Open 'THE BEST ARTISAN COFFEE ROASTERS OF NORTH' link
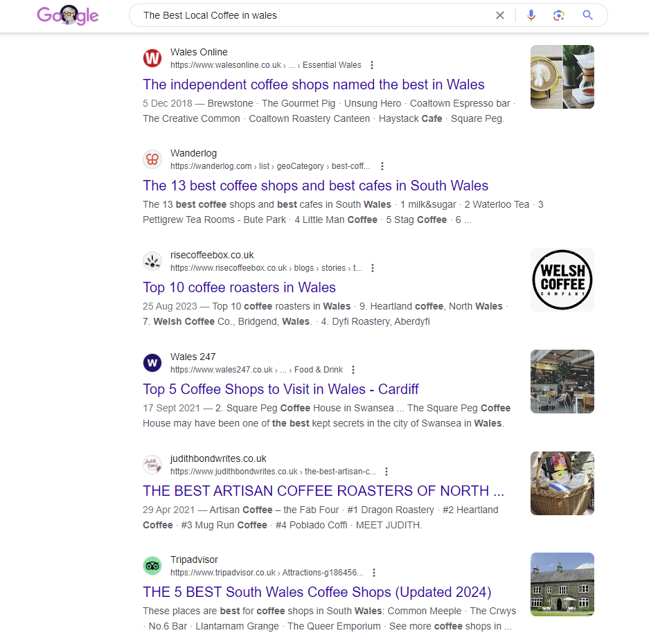This screenshot has height=644, width=649. coord(323,491)
